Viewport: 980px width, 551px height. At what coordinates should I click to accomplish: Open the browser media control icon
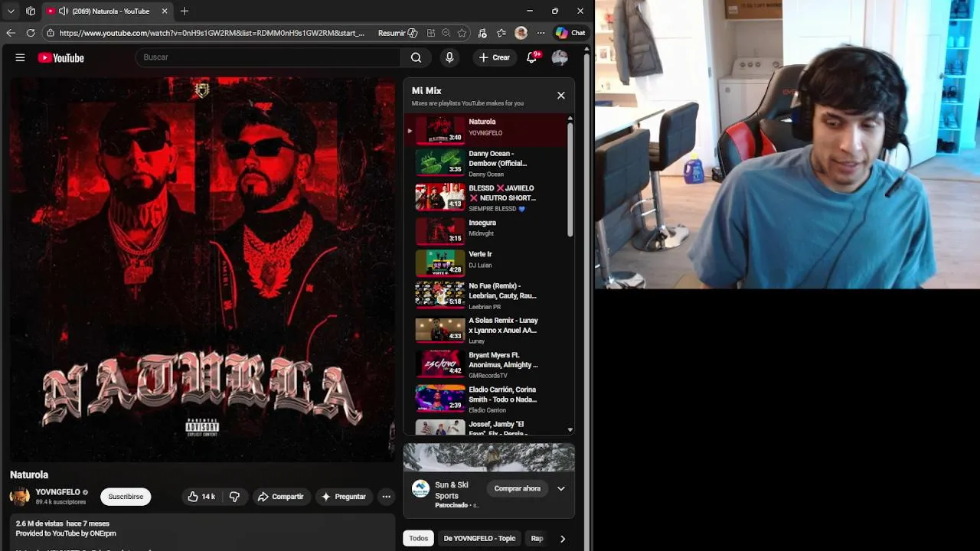coord(482,33)
